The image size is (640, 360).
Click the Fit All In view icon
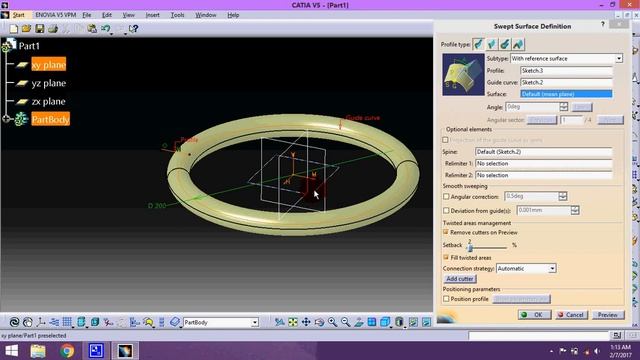[293, 322]
